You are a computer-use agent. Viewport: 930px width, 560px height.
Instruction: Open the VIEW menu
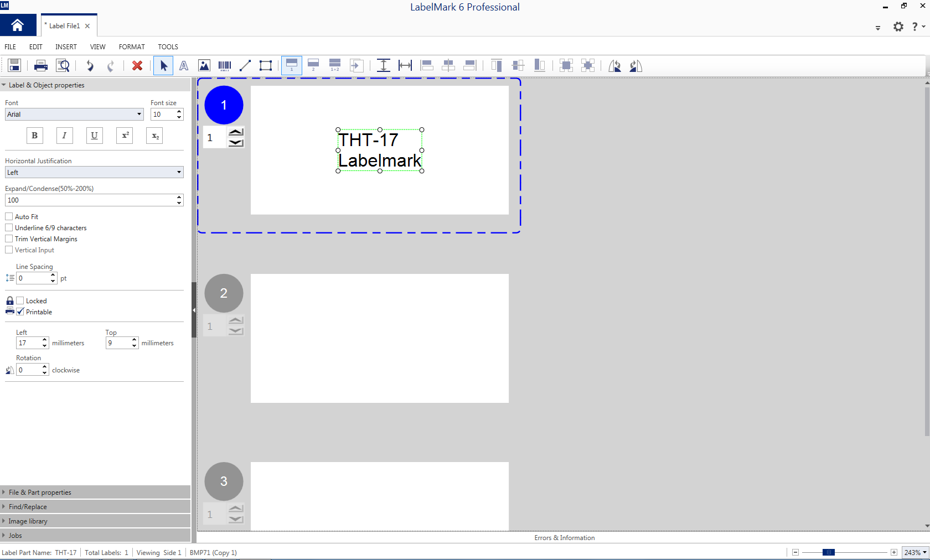(98, 47)
